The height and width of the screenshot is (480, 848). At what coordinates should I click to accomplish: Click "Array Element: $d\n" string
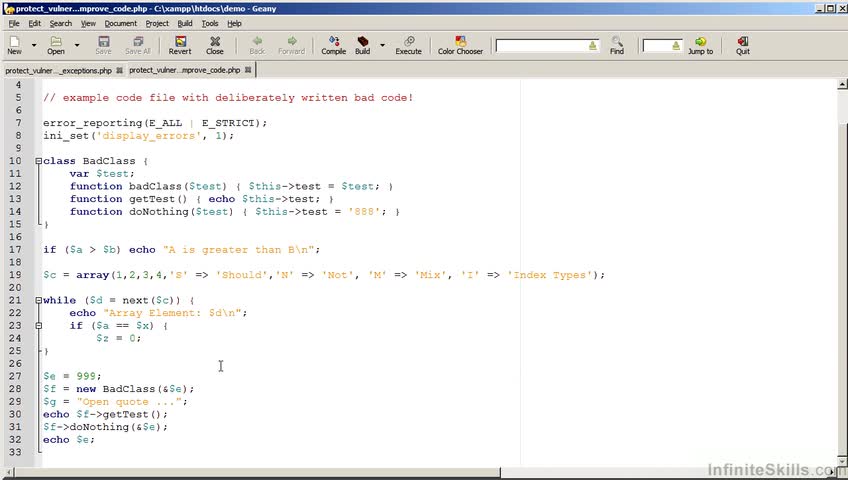click(173, 313)
